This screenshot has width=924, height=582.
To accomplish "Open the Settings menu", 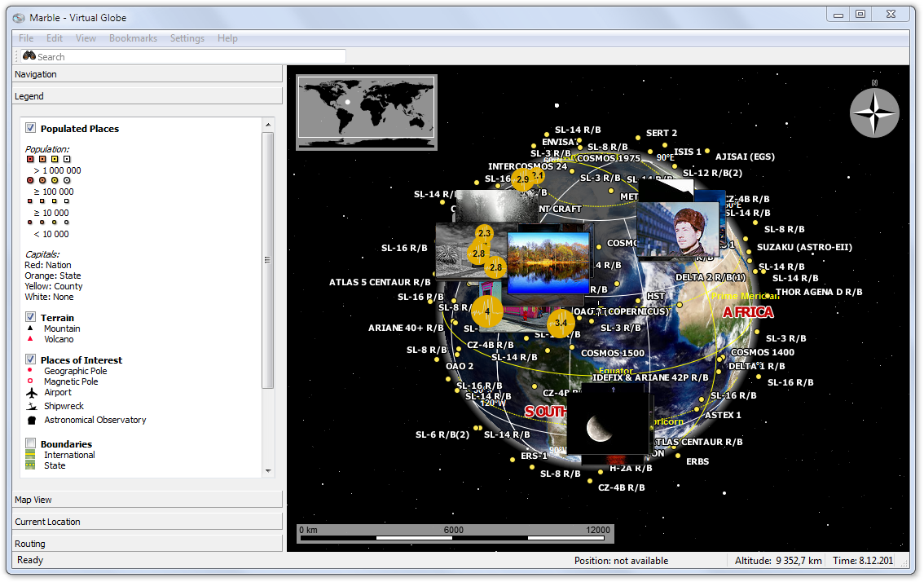I will 187,38.
